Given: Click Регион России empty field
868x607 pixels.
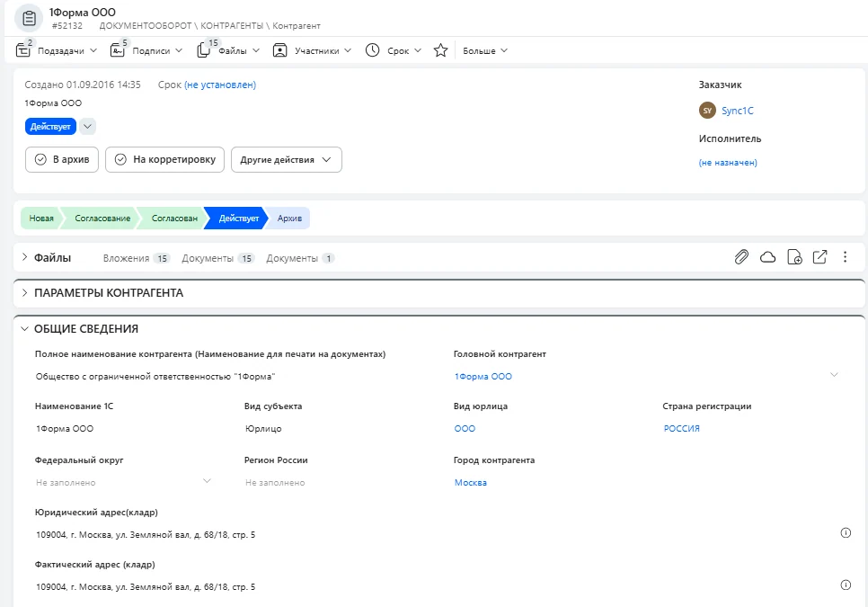Looking at the screenshot, I should [275, 482].
